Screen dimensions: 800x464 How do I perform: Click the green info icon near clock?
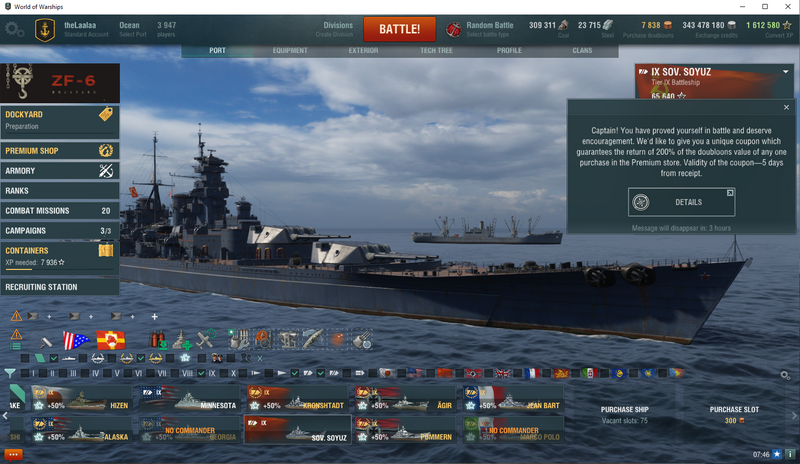[790, 454]
